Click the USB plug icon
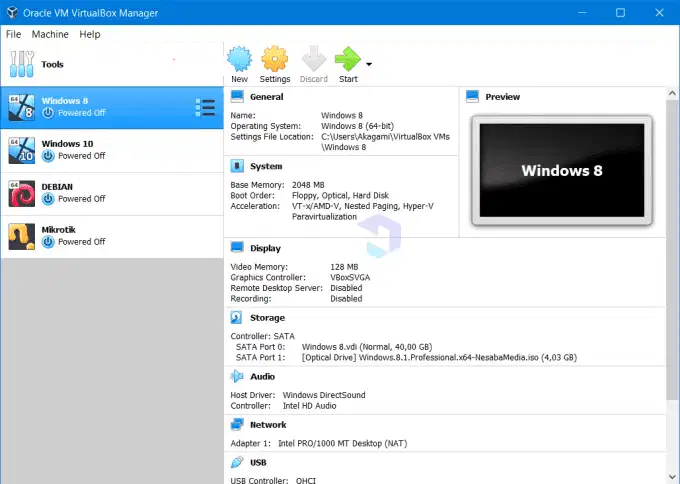The width and height of the screenshot is (680, 484). pos(237,462)
